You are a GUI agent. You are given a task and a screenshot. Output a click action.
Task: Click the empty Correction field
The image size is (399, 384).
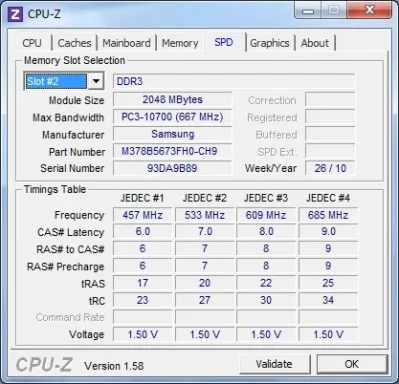[x=330, y=100]
